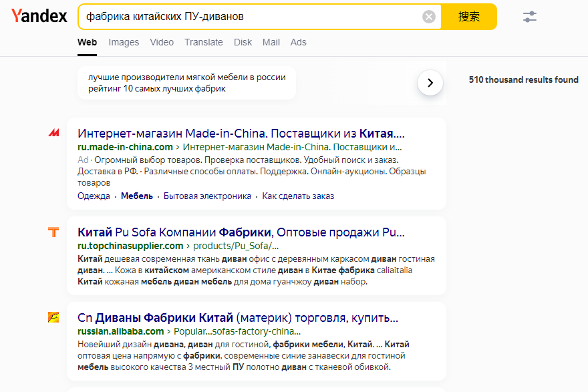This screenshot has width=588, height=392.
Task: Open the products/Pu_Sofa breadcrumb link
Action: coord(236,246)
